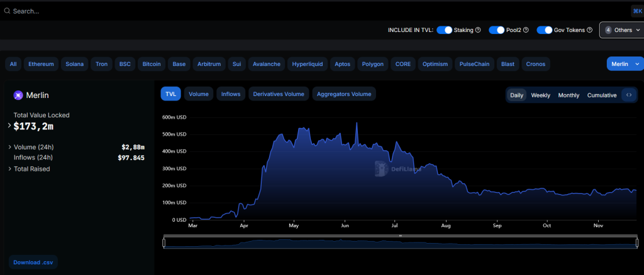This screenshot has height=275, width=644.
Task: Switch chart to Cumulative view
Action: [x=602, y=95]
